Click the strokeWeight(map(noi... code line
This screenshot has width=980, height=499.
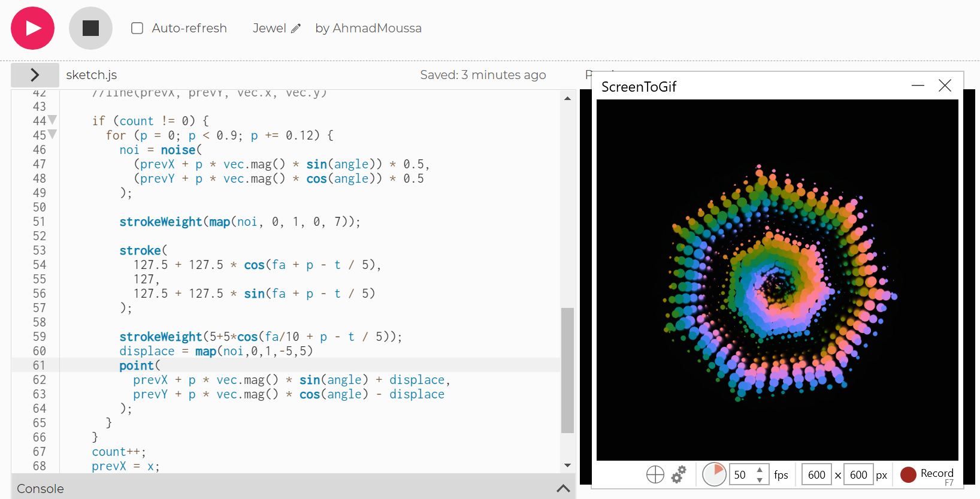(x=240, y=222)
